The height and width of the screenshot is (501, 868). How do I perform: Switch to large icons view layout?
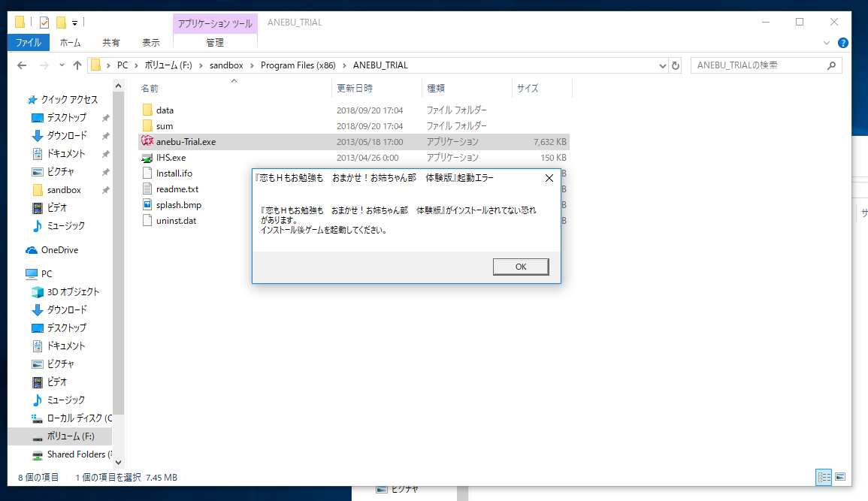[x=839, y=477]
